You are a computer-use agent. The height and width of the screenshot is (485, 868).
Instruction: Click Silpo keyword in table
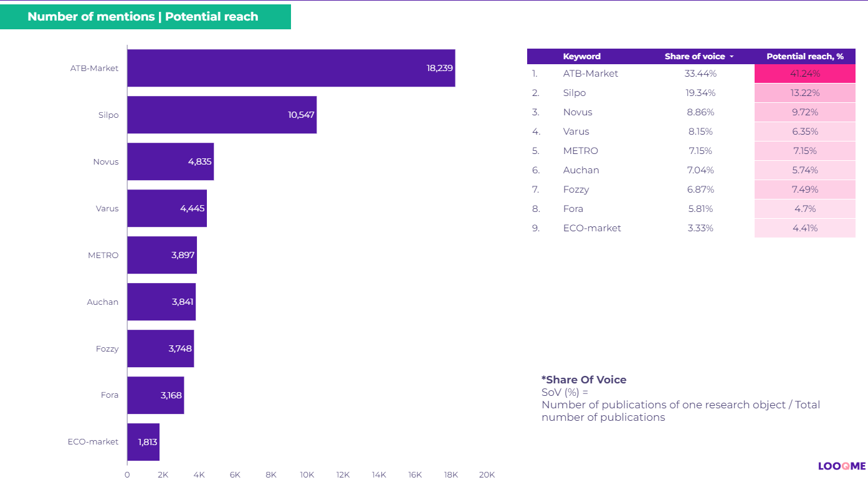pos(575,93)
